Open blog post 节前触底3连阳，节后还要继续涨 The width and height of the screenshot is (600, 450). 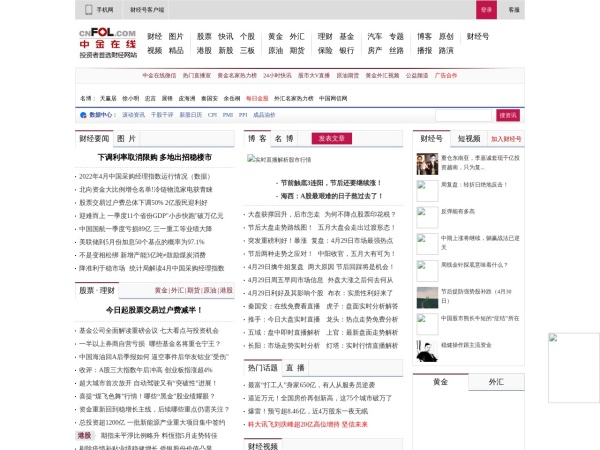pyautogui.click(x=331, y=183)
